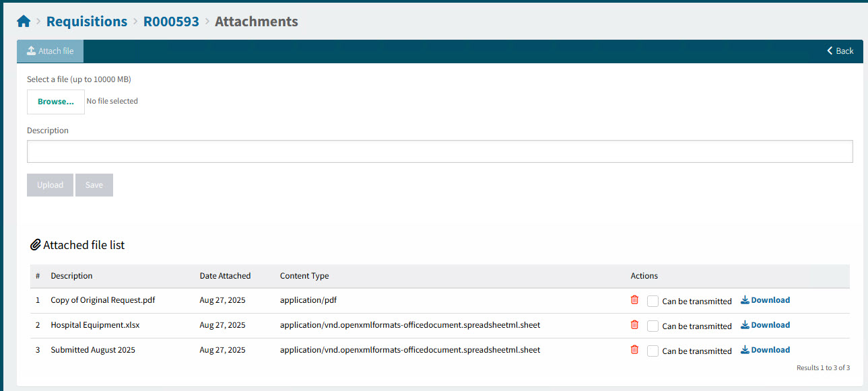This screenshot has width=868, height=391.
Task: Click the upload icon on the Attach file button
Action: 30,50
